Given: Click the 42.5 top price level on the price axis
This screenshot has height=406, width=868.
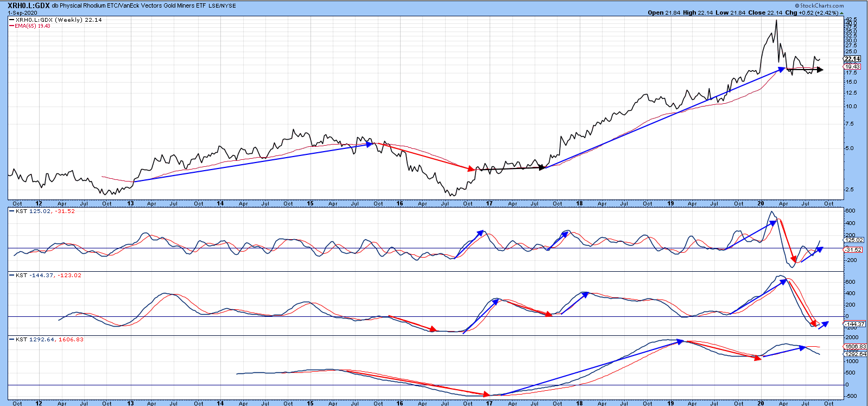Looking at the screenshot, I should click(x=851, y=20).
